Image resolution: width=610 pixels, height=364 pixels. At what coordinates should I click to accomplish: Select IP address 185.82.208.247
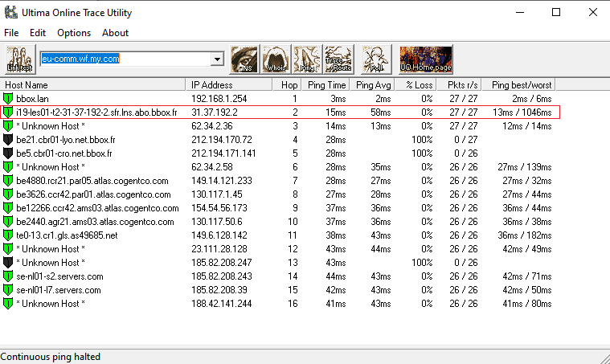click(x=222, y=263)
